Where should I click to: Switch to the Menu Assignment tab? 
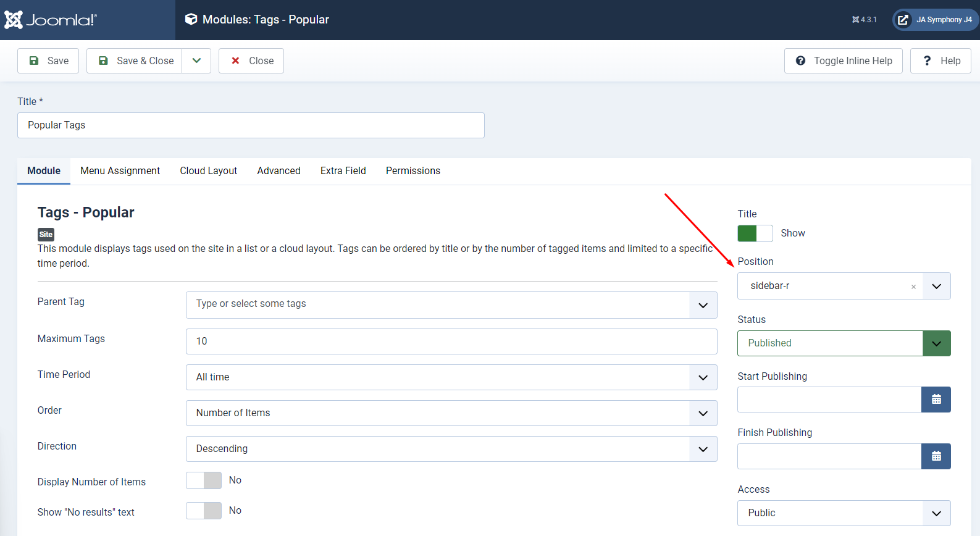[x=120, y=171]
